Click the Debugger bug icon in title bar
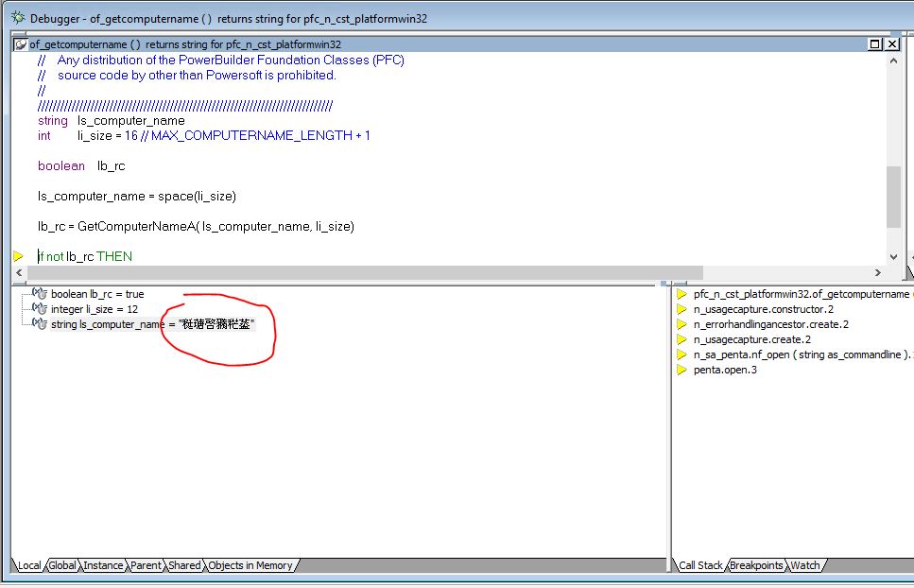 17,18
